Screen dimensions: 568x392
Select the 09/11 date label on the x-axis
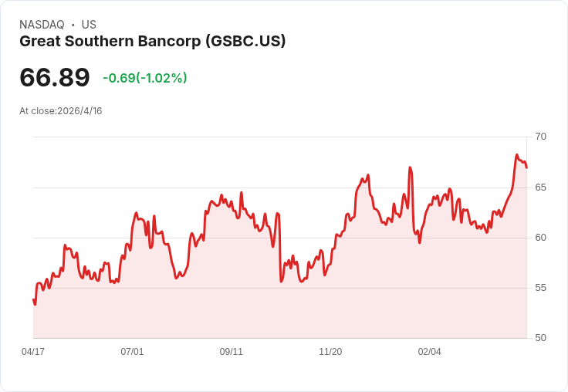pyautogui.click(x=231, y=352)
